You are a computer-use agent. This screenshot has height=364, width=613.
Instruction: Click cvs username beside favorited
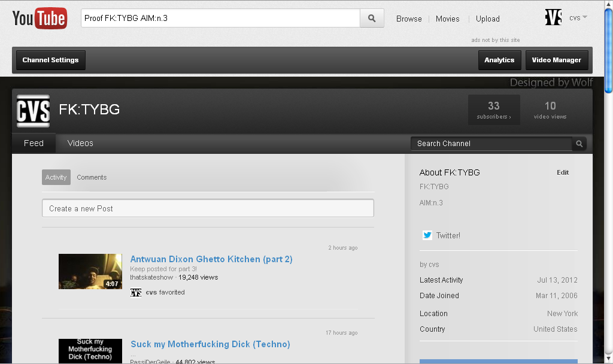151,292
